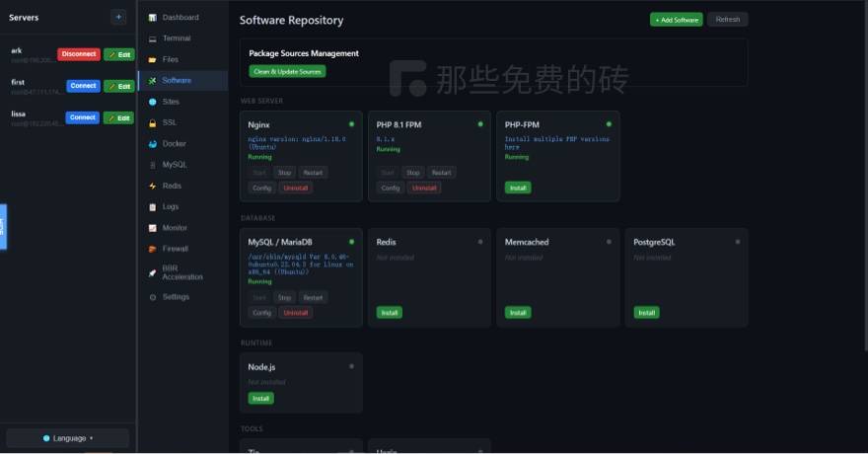
Task: Uninstall MySQL / MariaDB
Action: (296, 313)
